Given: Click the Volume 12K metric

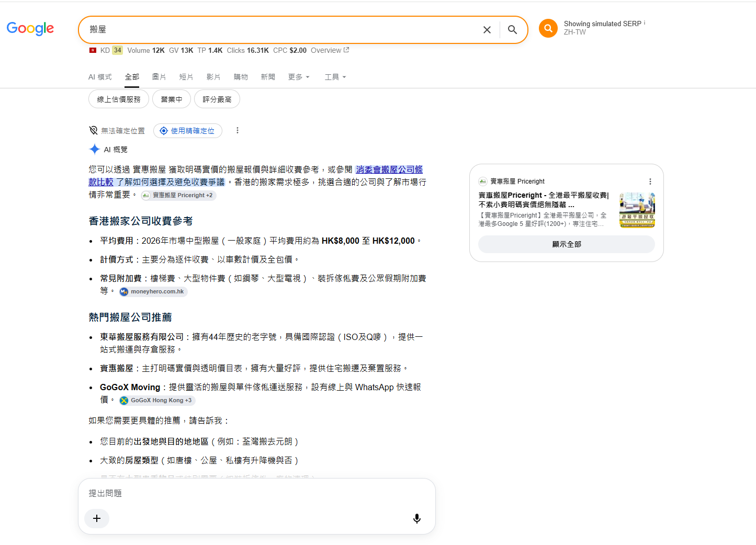Looking at the screenshot, I should (x=146, y=50).
